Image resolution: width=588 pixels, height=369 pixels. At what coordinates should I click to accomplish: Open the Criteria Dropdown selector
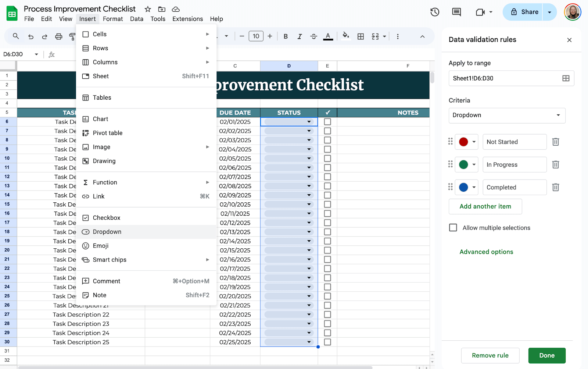tap(506, 116)
